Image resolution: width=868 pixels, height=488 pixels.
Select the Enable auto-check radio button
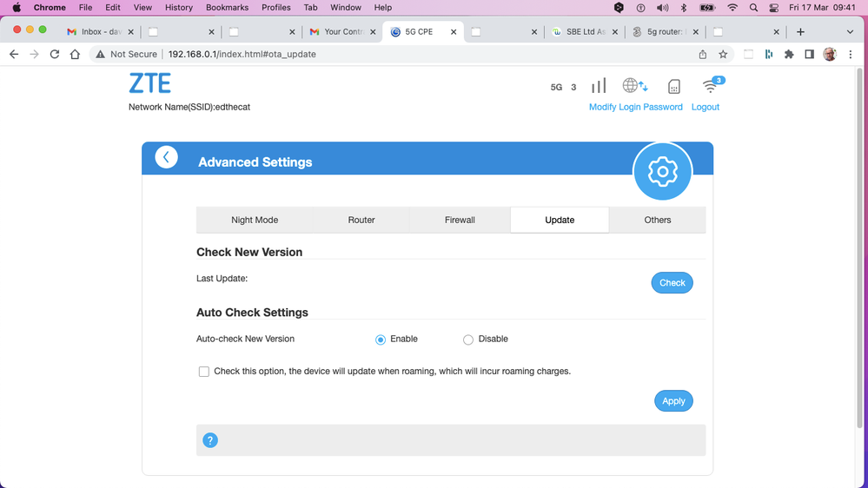(x=381, y=340)
